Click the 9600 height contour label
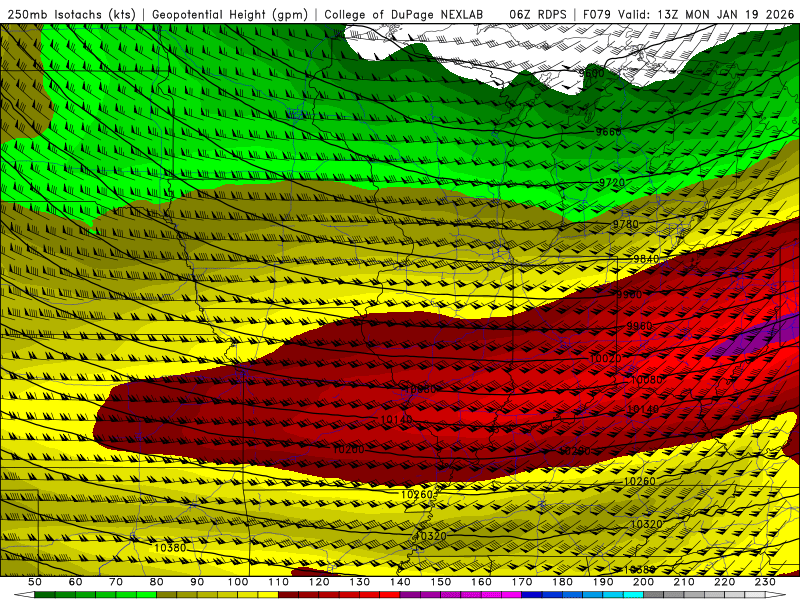The height and width of the screenshot is (600, 800). point(592,73)
